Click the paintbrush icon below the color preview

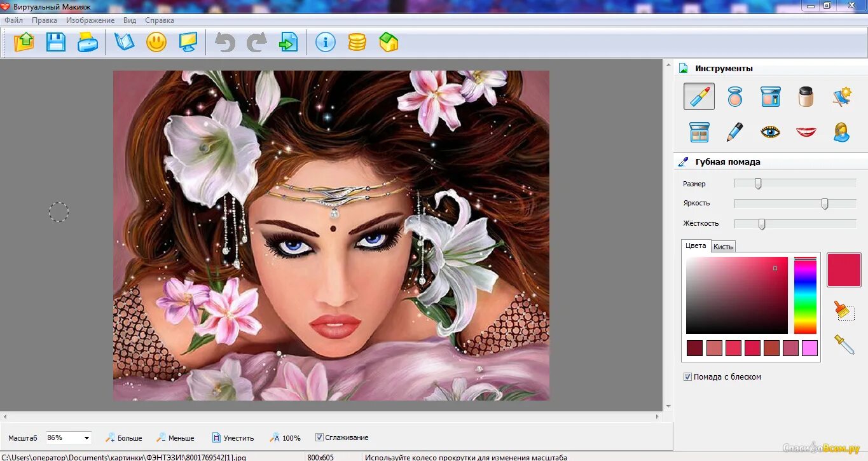coord(844,312)
